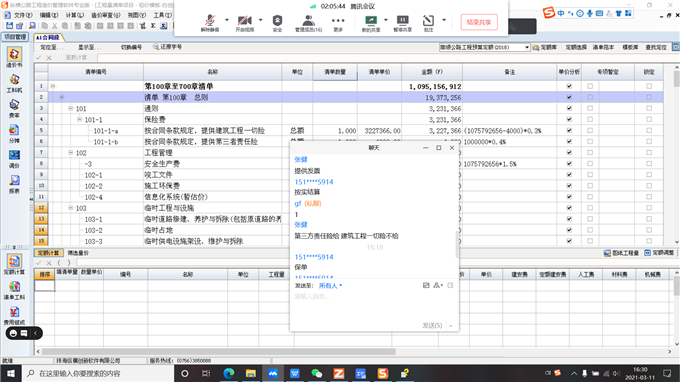680x382 pixels.
Task: Collapse the 101 通则 tree node
Action: tap(70, 108)
